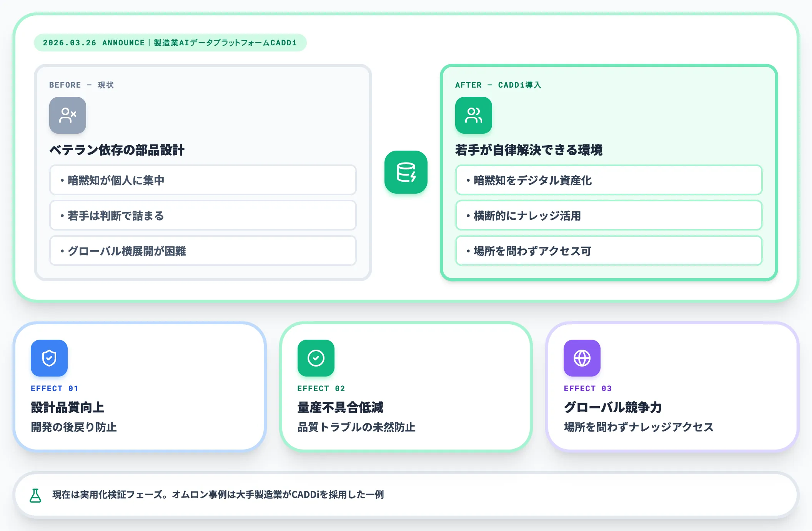Image resolution: width=812 pixels, height=531 pixels.
Task: Select the 暗黙知をデジタル資産化 item
Action: [609, 180]
